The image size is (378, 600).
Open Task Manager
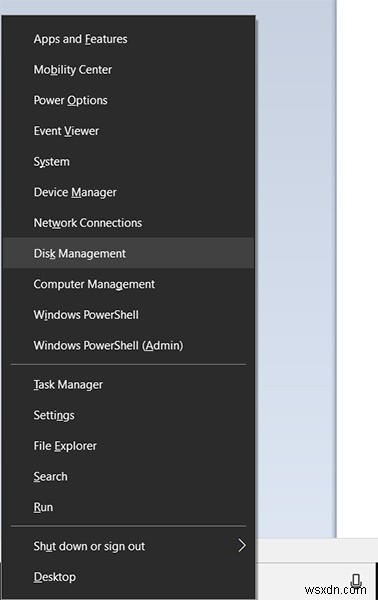coord(128,385)
